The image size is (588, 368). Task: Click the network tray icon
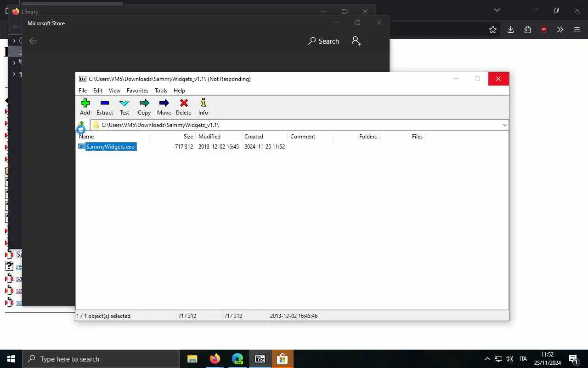click(498, 359)
